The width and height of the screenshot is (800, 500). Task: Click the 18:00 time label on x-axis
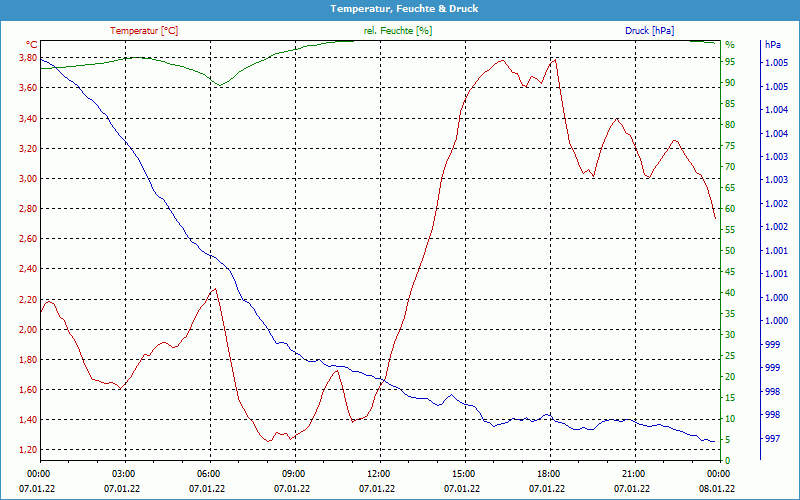coord(549,473)
